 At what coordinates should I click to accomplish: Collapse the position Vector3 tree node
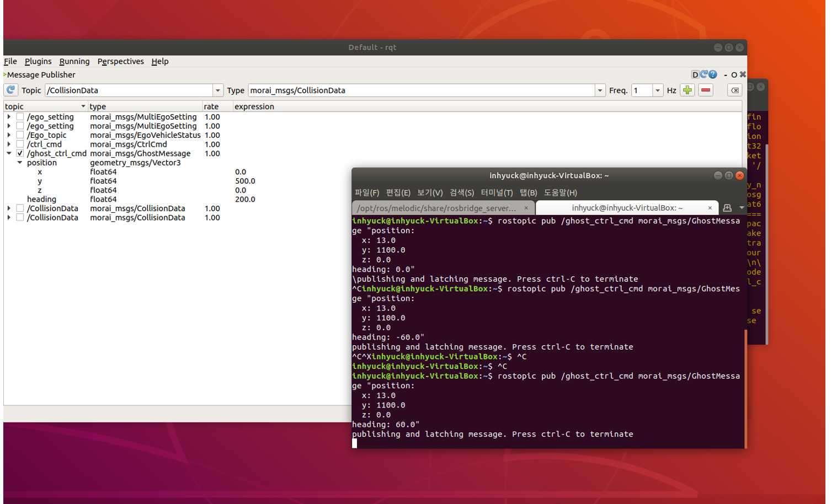pos(20,163)
